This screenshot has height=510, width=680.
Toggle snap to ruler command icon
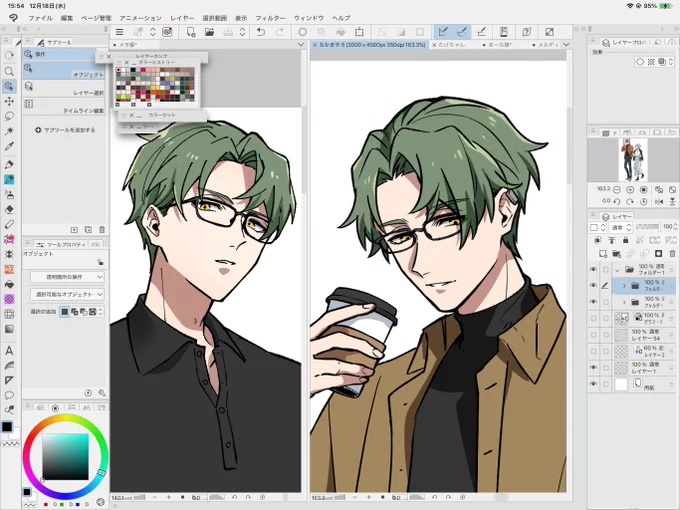[443, 32]
